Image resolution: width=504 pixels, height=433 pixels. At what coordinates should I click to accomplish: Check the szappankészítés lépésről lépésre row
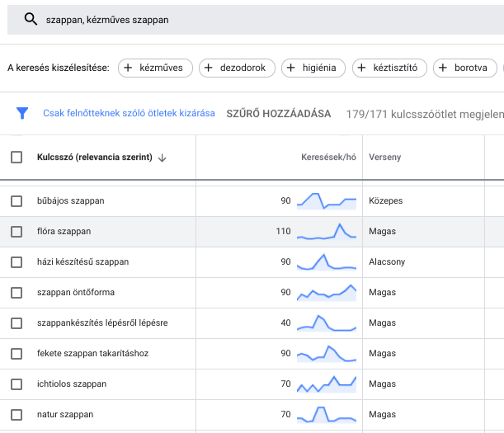click(16, 323)
